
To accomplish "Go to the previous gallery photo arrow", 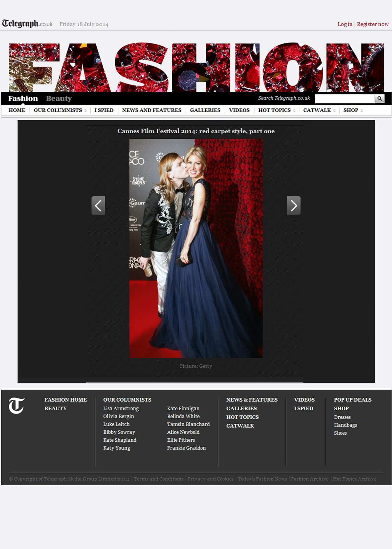I will coord(98,205).
